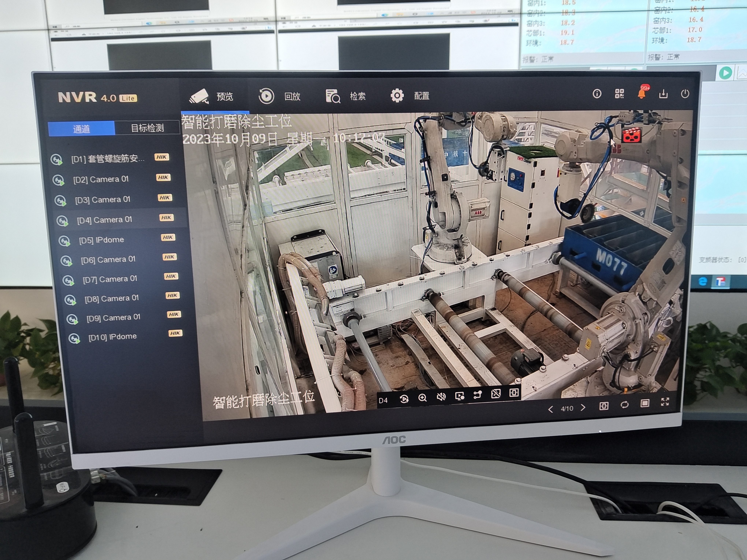Start manual recording on D4 toolbar
This screenshot has width=747, height=560.
pos(460,396)
